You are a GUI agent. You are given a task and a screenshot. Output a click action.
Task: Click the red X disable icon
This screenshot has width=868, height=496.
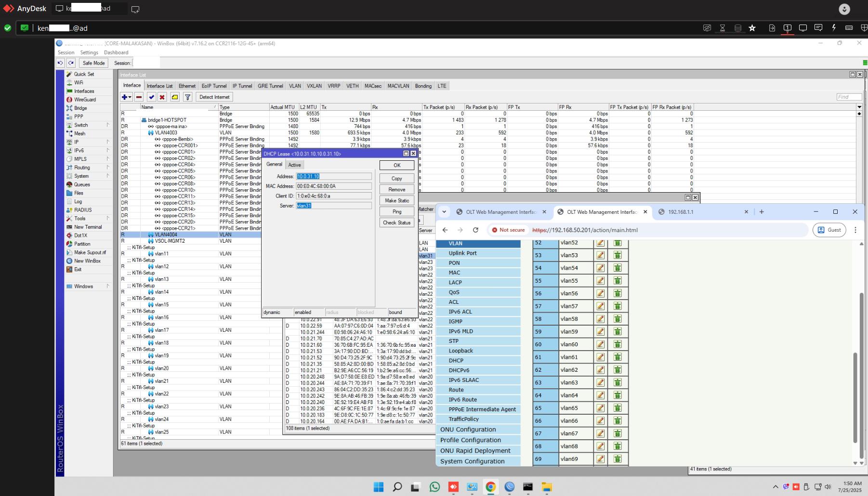[162, 97]
